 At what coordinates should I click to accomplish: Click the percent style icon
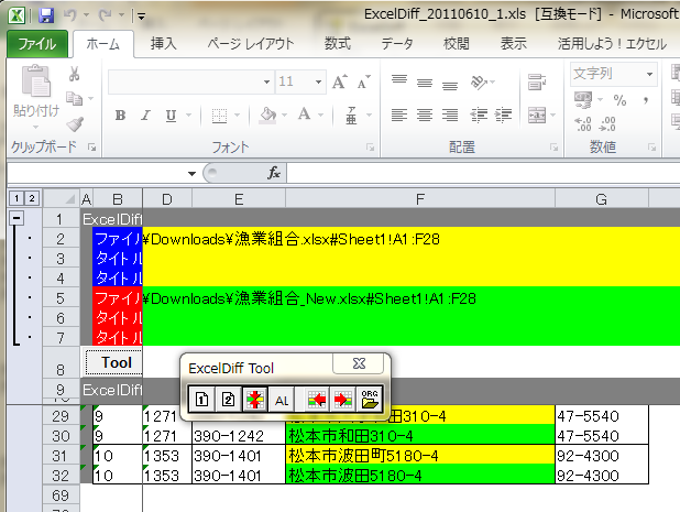click(620, 101)
